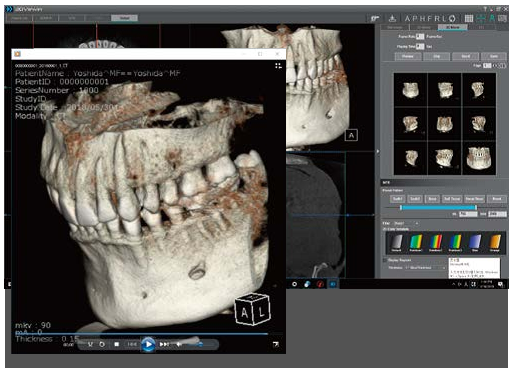512x371 pixels.
Task: Set anterior view with A button
Action: tap(407, 18)
